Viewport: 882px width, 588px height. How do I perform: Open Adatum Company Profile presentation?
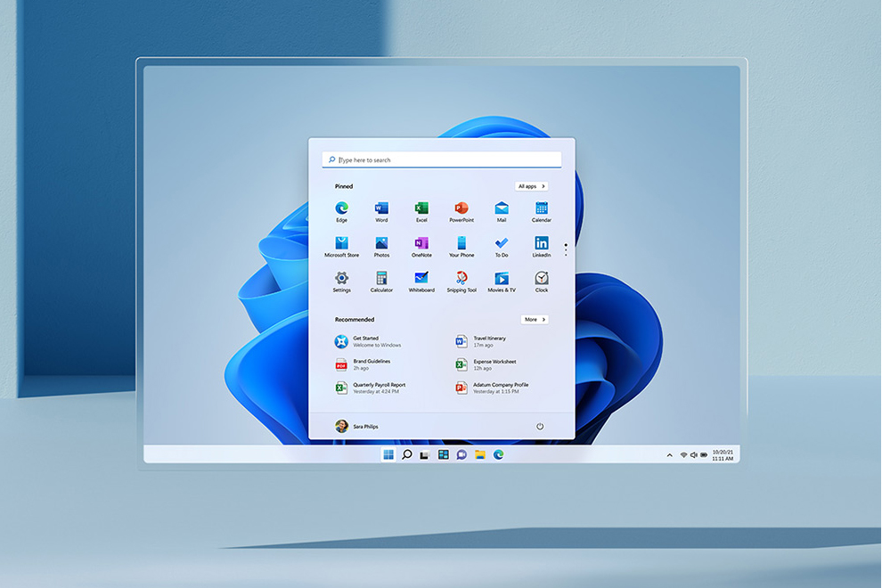tap(492, 388)
